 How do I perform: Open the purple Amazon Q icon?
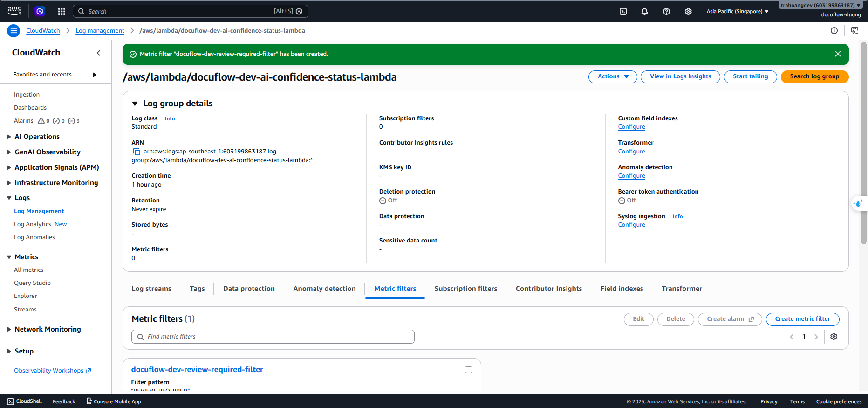(x=40, y=11)
